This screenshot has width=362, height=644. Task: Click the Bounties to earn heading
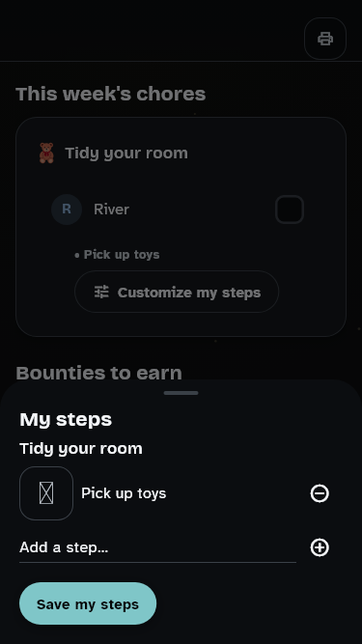98,373
